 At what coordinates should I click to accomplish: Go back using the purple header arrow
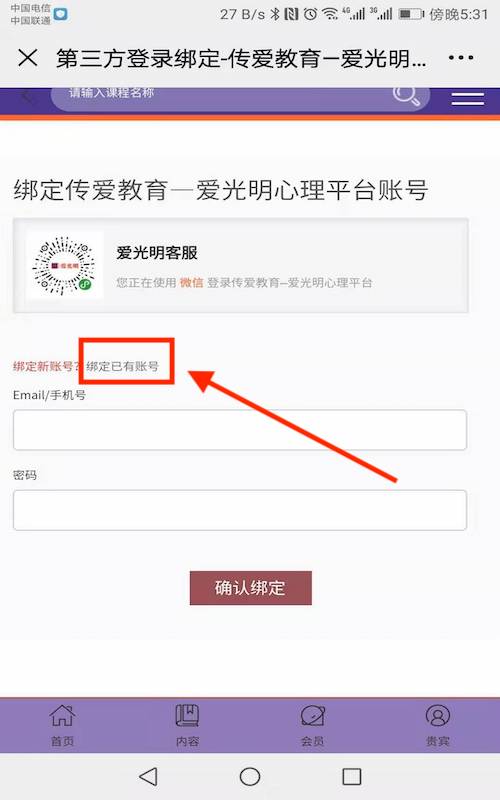[28, 95]
